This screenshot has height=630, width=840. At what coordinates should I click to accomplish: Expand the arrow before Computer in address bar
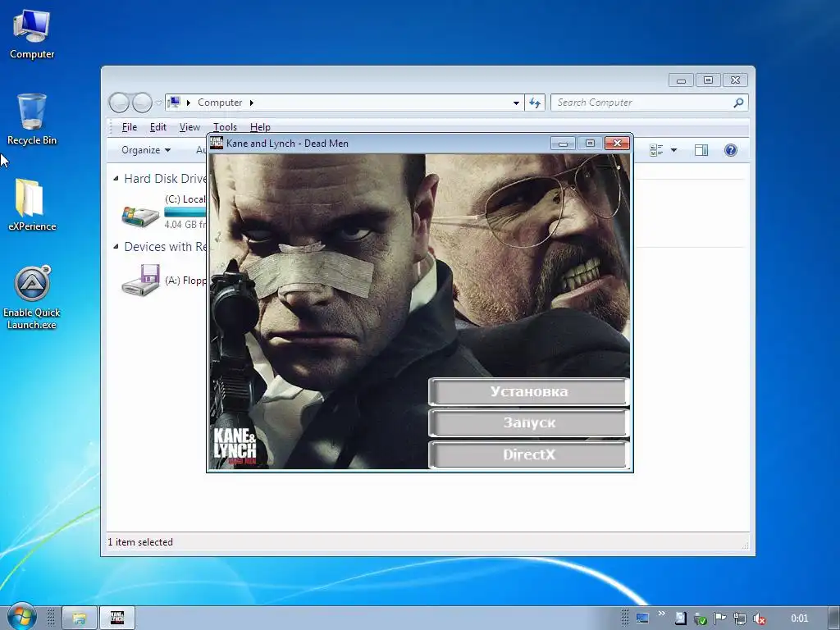click(189, 103)
